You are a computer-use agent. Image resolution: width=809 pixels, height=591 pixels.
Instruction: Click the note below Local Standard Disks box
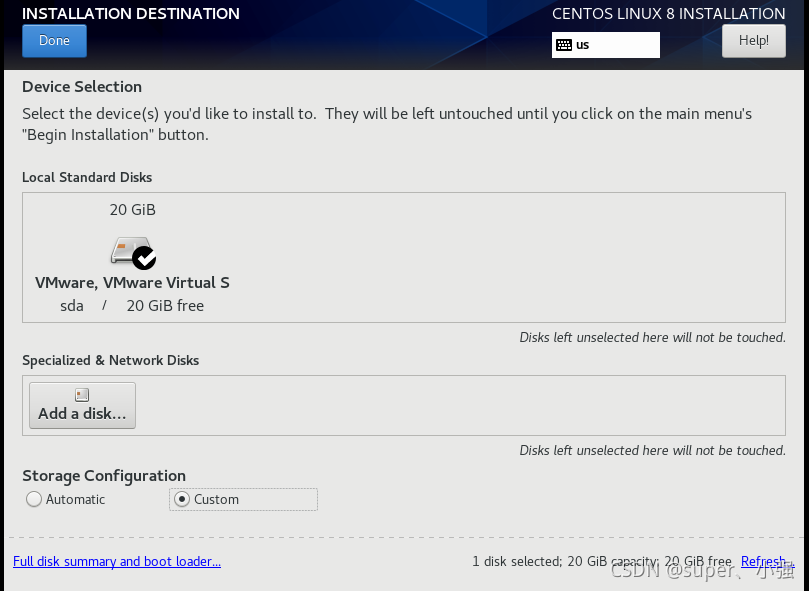pos(652,338)
